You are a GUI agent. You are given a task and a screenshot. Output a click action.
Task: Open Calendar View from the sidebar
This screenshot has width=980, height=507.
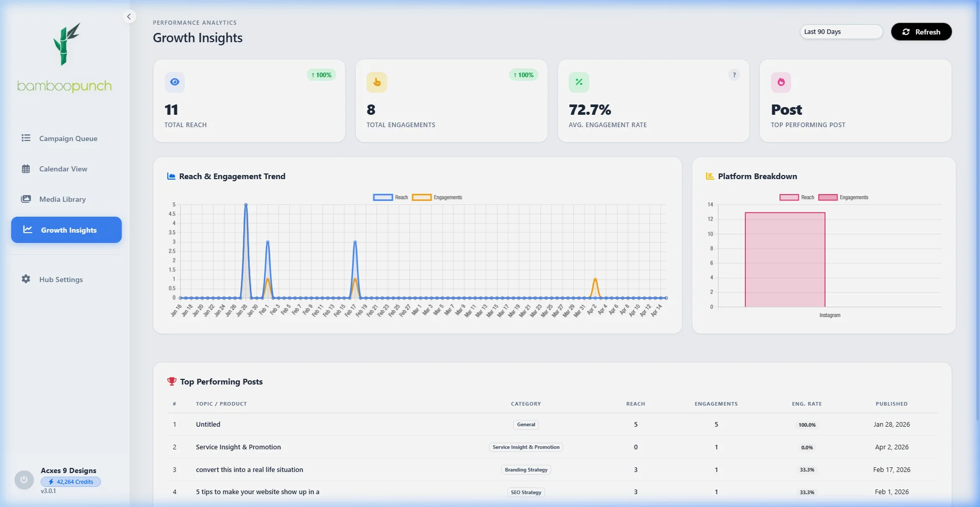pyautogui.click(x=66, y=169)
